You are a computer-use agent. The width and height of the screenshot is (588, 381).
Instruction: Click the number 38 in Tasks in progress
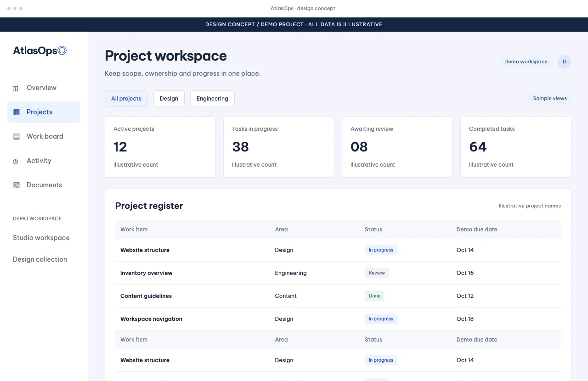[x=240, y=147]
